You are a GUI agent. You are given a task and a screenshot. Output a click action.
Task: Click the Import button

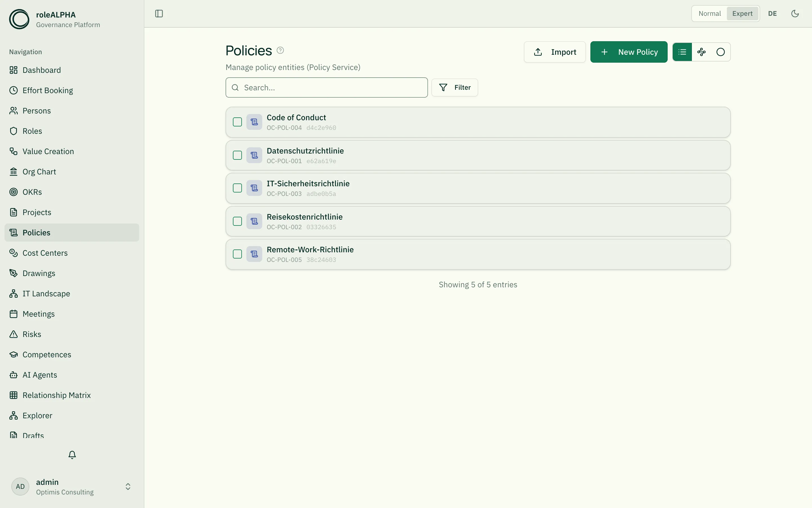(555, 52)
